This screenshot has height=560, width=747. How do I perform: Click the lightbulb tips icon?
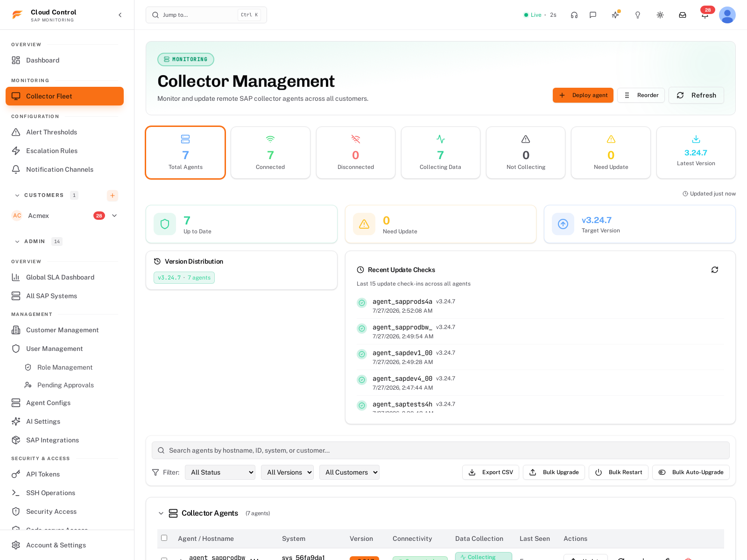(x=638, y=15)
